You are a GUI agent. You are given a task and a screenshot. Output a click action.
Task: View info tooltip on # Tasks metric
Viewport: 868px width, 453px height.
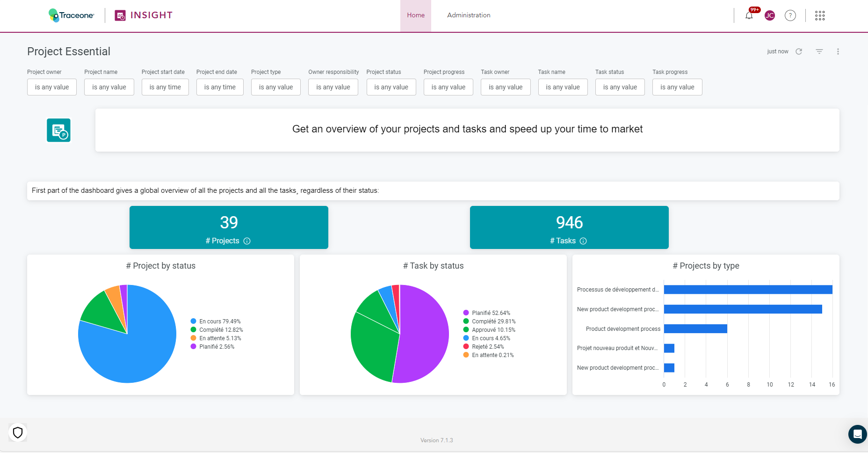click(583, 241)
